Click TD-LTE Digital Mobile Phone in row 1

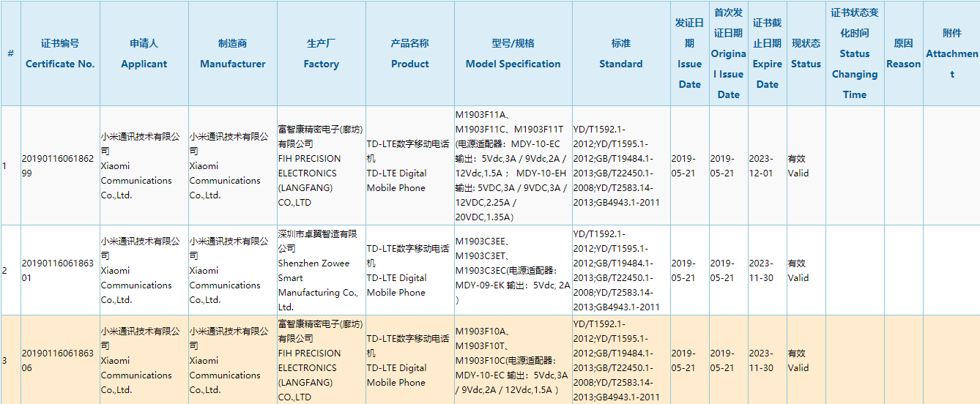(396, 180)
